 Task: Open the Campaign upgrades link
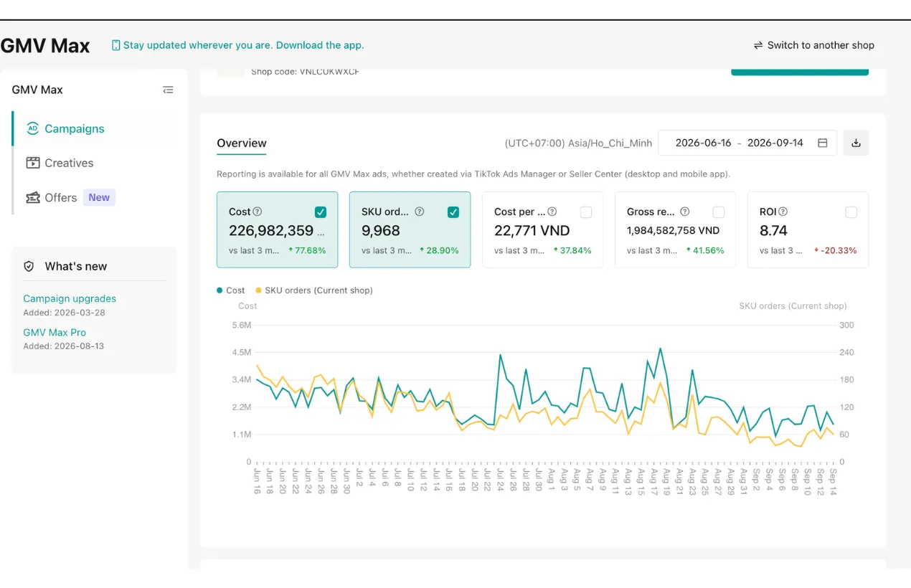(x=70, y=298)
